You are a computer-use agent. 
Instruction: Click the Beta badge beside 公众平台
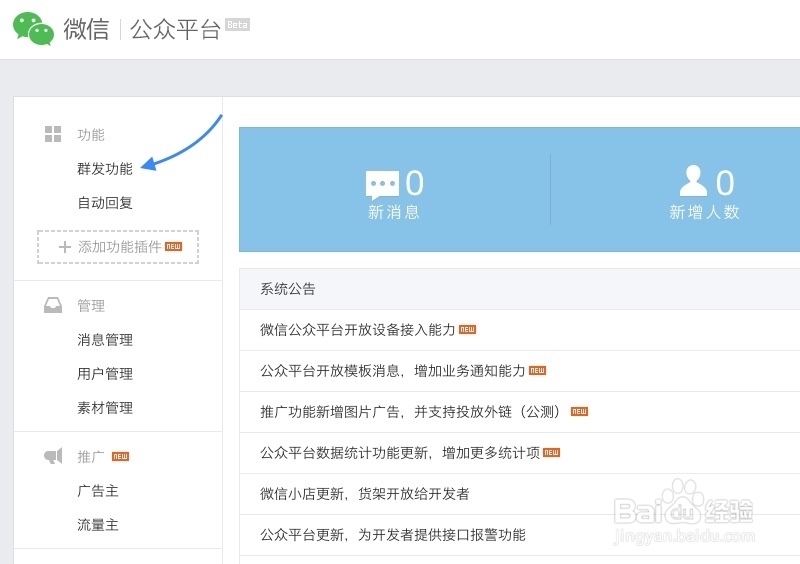point(237,24)
